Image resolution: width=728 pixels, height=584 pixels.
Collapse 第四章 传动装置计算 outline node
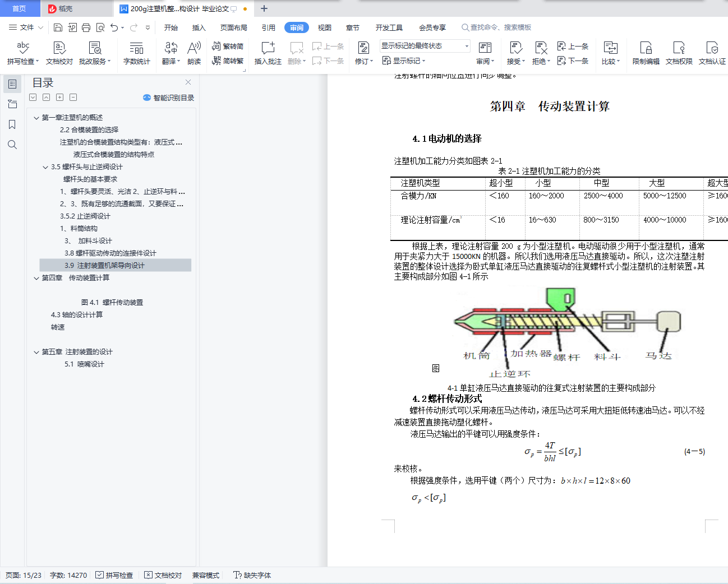pos(36,278)
